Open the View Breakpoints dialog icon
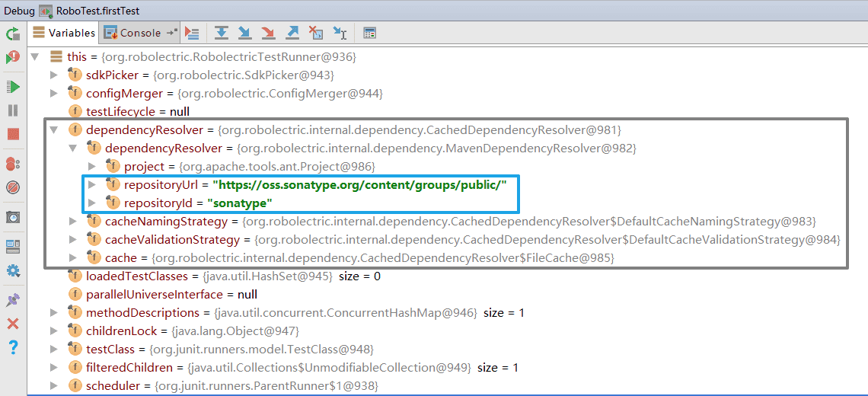 (13, 164)
